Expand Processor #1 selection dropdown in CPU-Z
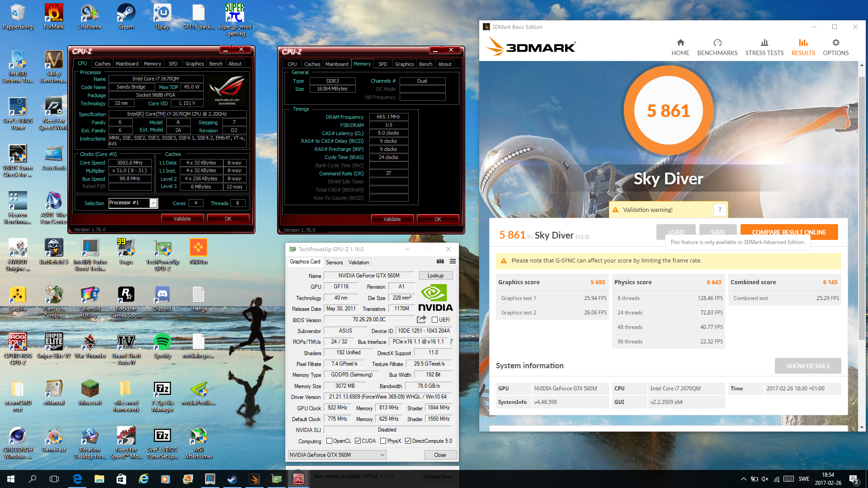Viewport: 868px width, 488px height. tap(153, 203)
